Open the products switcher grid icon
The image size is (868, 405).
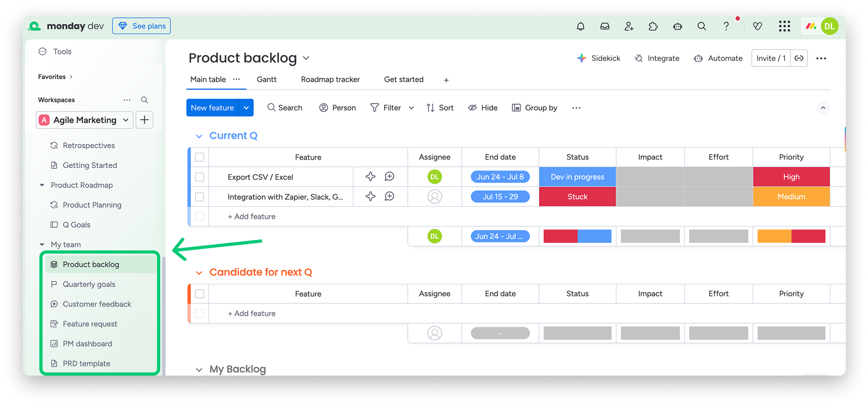pos(784,26)
